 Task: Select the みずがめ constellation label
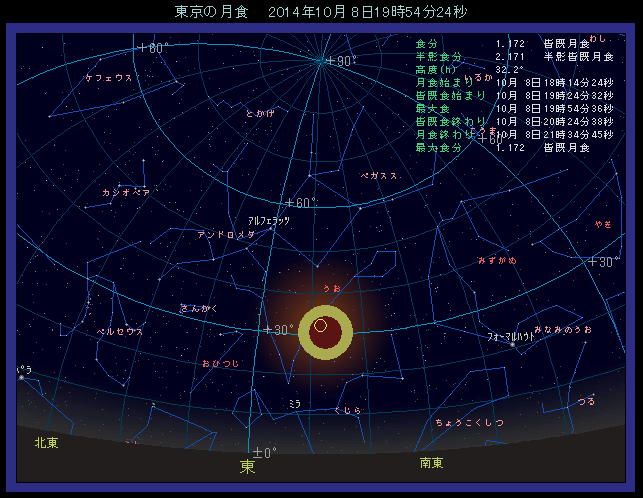click(x=497, y=259)
